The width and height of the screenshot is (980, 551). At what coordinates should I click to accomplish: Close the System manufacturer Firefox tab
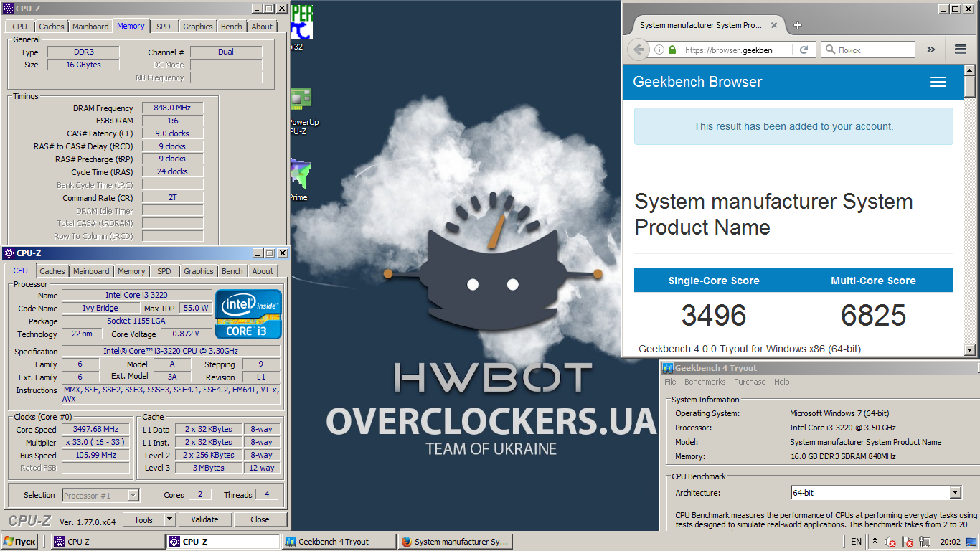[x=774, y=25]
